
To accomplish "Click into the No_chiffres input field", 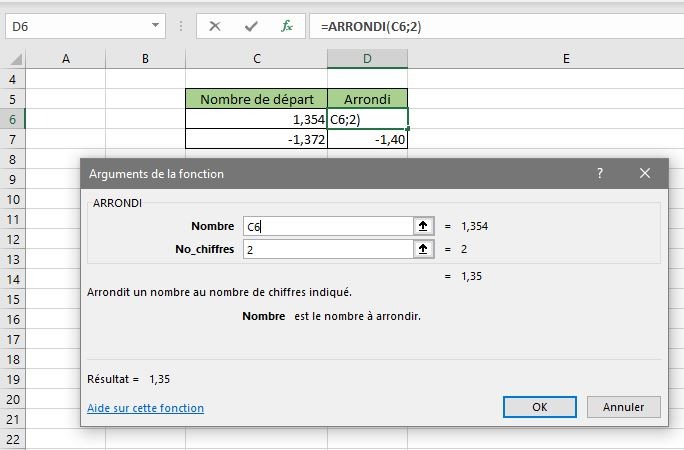I will tap(327, 249).
